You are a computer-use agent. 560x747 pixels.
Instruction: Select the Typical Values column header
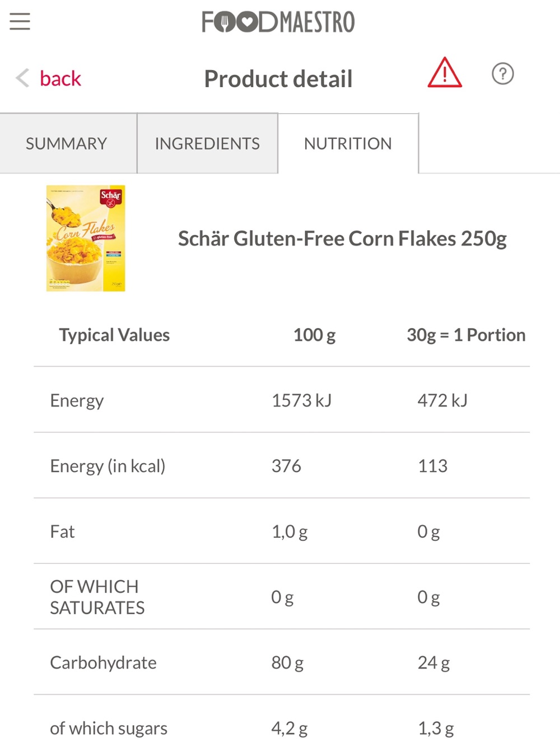pos(114,335)
